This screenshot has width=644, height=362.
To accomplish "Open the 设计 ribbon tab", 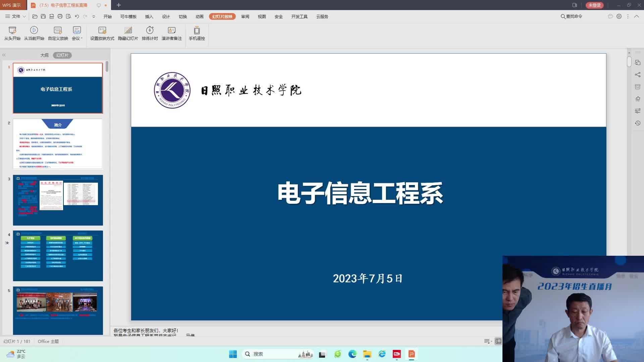I will [x=166, y=16].
